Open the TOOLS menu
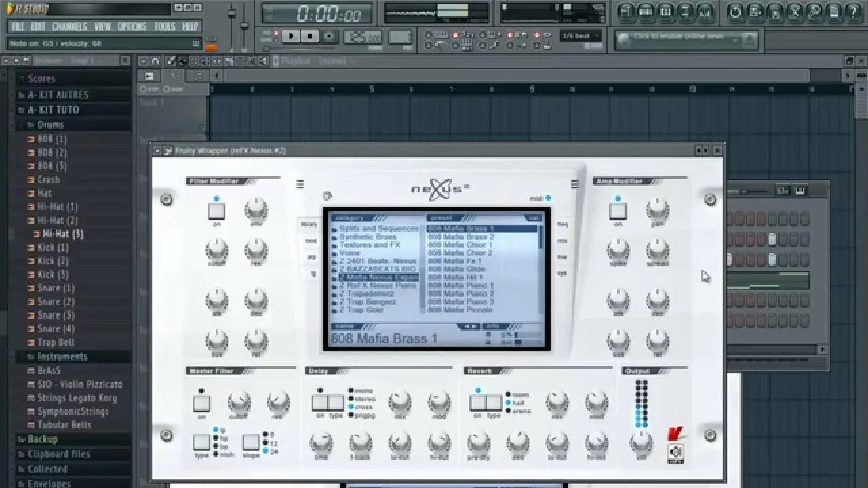The height and width of the screenshot is (488, 868). [x=164, y=26]
